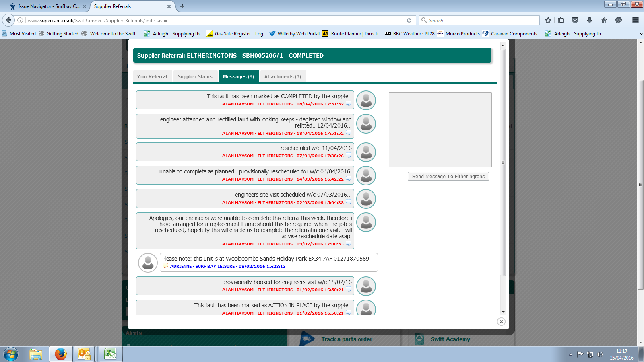
Task: Select the Messages (9) tab
Action: tap(239, 76)
